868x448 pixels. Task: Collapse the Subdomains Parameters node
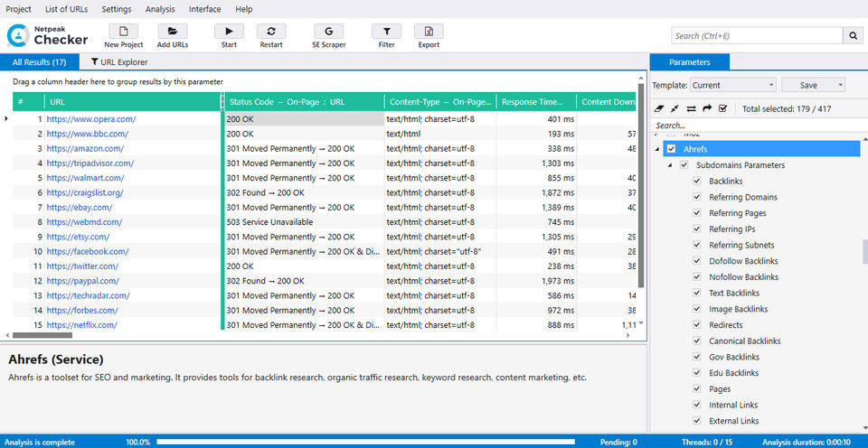[x=670, y=165]
